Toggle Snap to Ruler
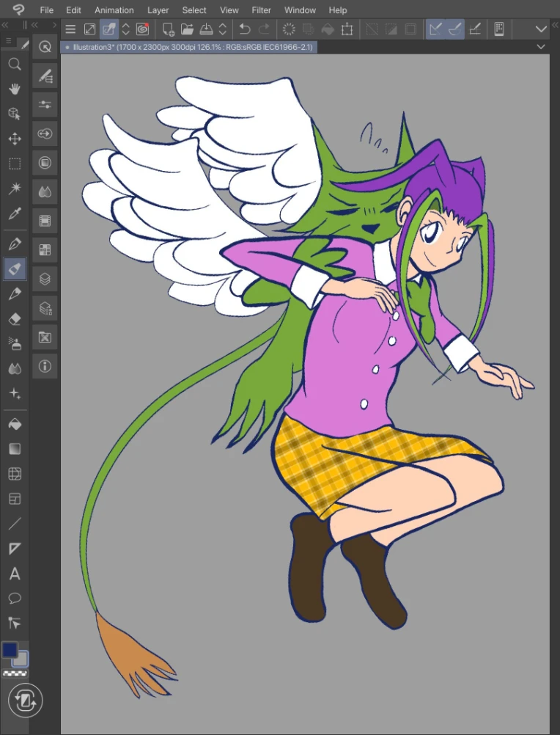Screen dimensions: 560x735 click(x=435, y=29)
